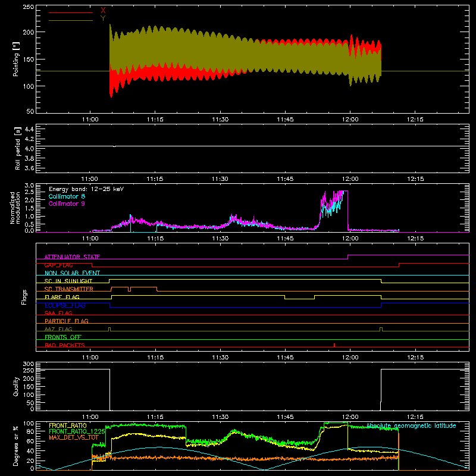
Task: Click the 40 tick of 'Degrees or %' axis
Action: click(x=30, y=451)
